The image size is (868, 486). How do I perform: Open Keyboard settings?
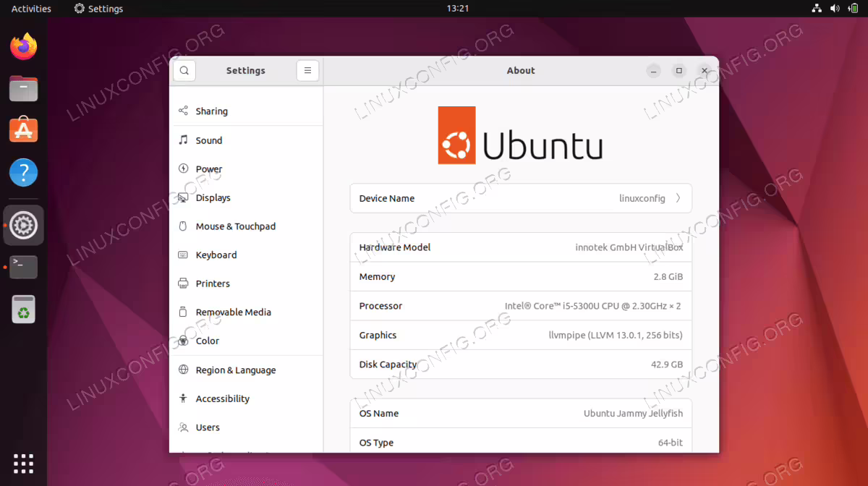click(246, 255)
